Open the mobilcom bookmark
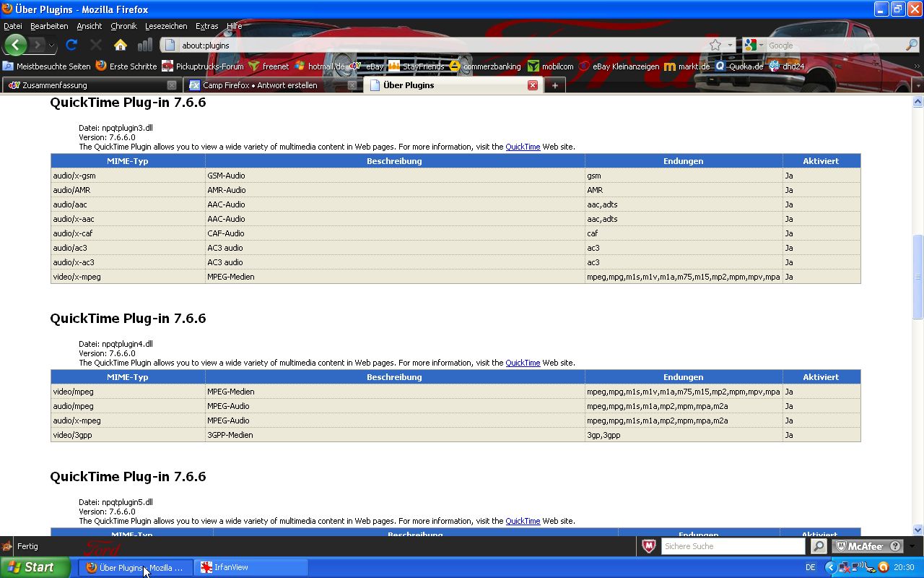The height and width of the screenshot is (578, 924). coord(551,66)
